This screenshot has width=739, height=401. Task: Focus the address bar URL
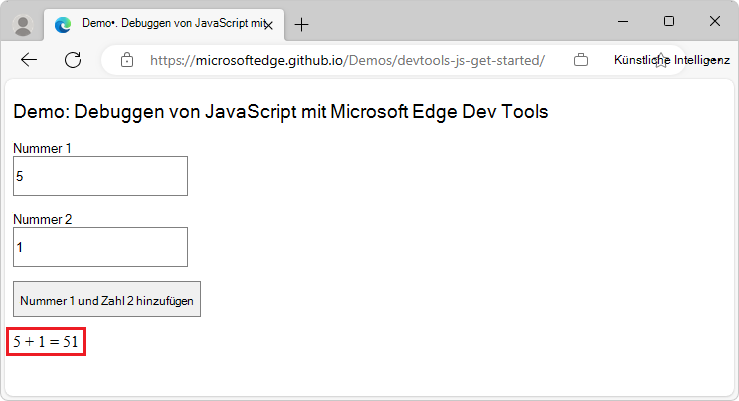click(346, 60)
